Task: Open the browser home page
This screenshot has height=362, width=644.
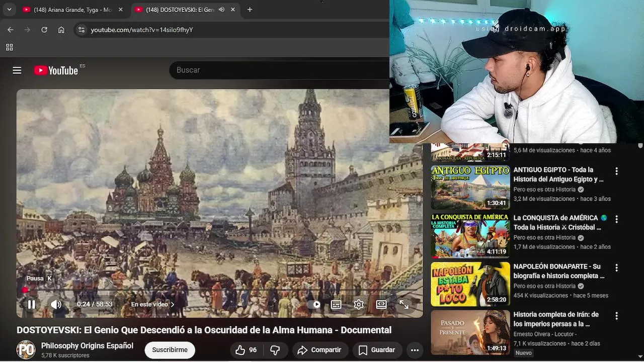Action: click(x=61, y=30)
